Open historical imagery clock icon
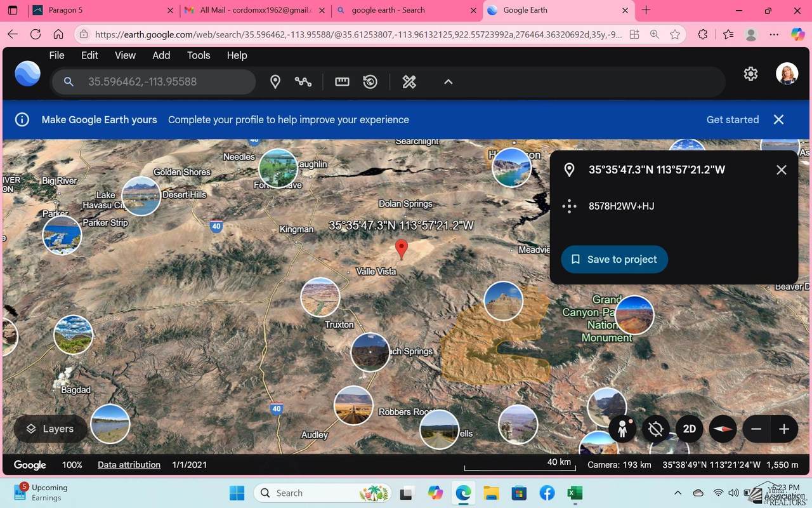 click(x=370, y=82)
